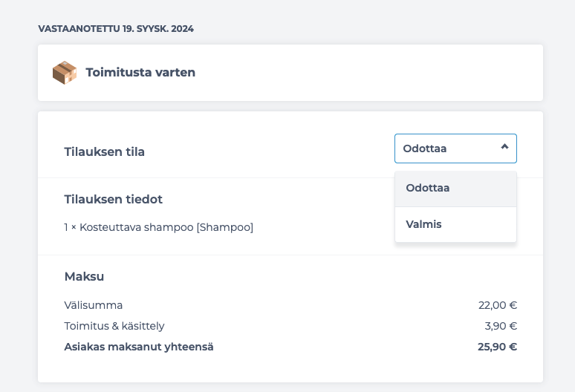Click the Tilauksen tila label
Image resolution: width=575 pixels, height=392 pixels.
[x=105, y=151]
